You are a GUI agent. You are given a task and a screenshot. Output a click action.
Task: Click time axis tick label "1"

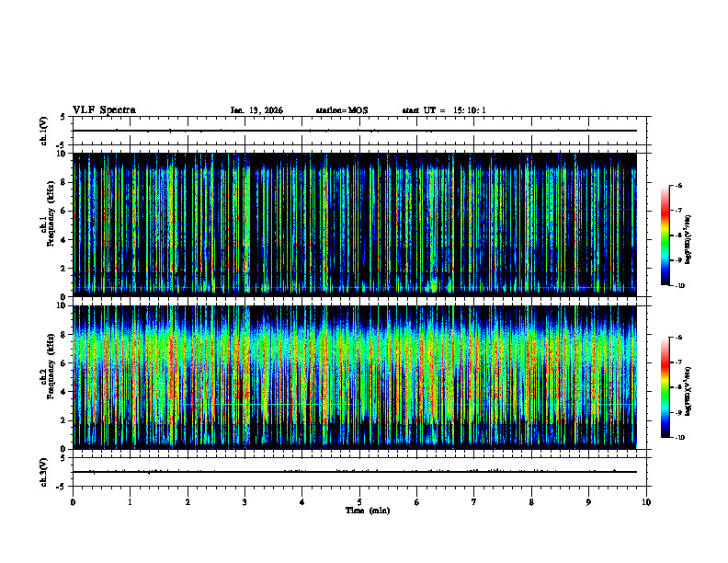(130, 502)
